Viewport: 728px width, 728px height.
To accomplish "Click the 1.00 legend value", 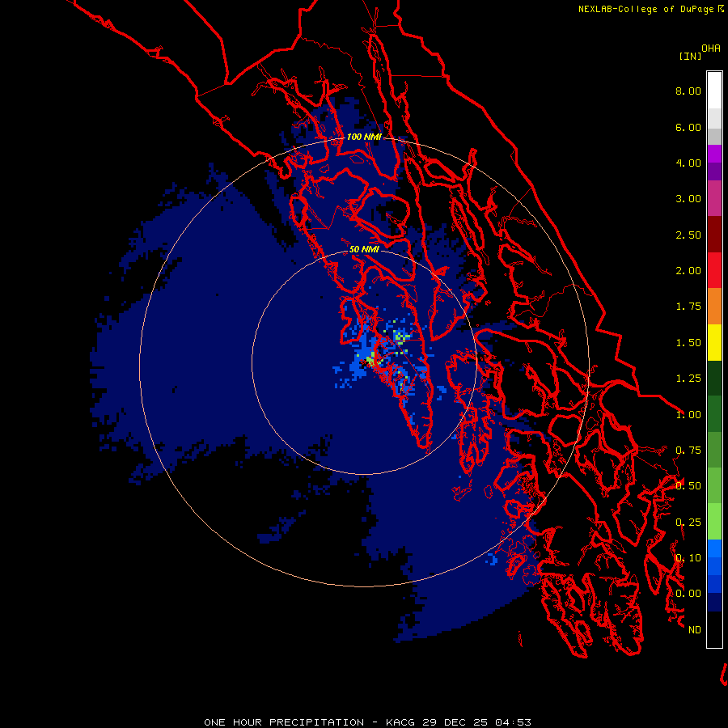I will pos(688,415).
